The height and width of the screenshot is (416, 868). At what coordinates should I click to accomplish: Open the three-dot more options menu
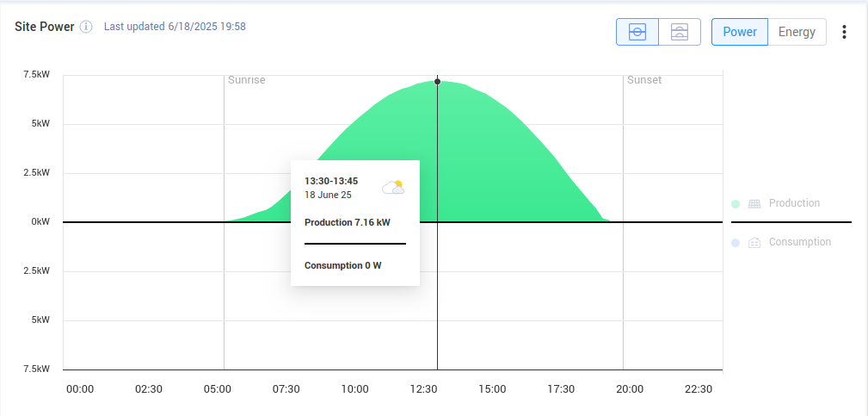[x=844, y=32]
